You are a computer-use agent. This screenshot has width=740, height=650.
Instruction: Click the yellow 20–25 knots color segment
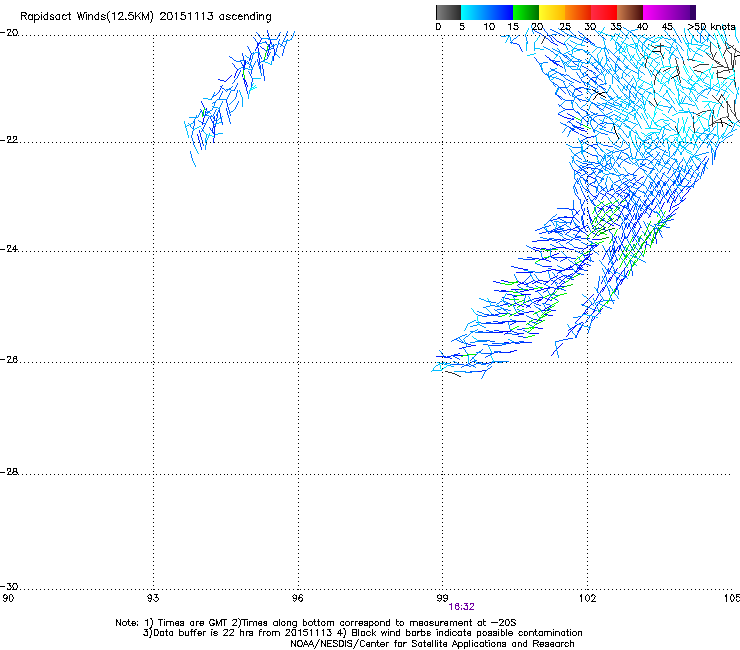coord(552,12)
